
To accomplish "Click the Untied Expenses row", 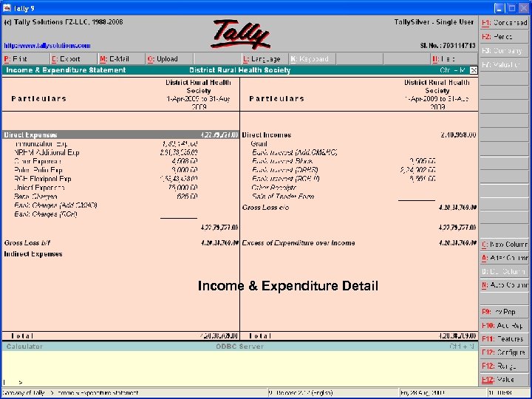I will coord(106,188).
